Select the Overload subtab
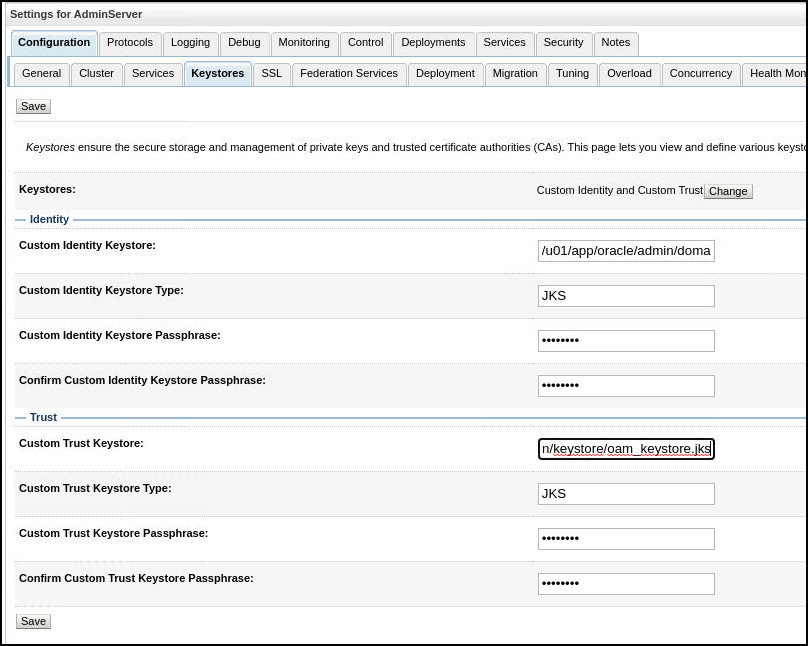The image size is (808, 646). 629,73
